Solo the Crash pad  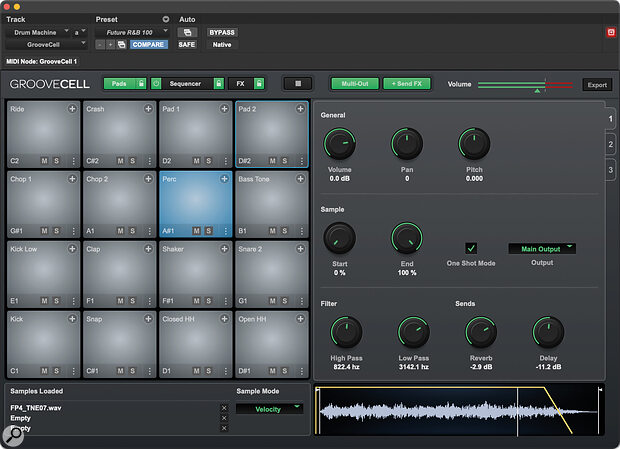pyautogui.click(x=132, y=161)
